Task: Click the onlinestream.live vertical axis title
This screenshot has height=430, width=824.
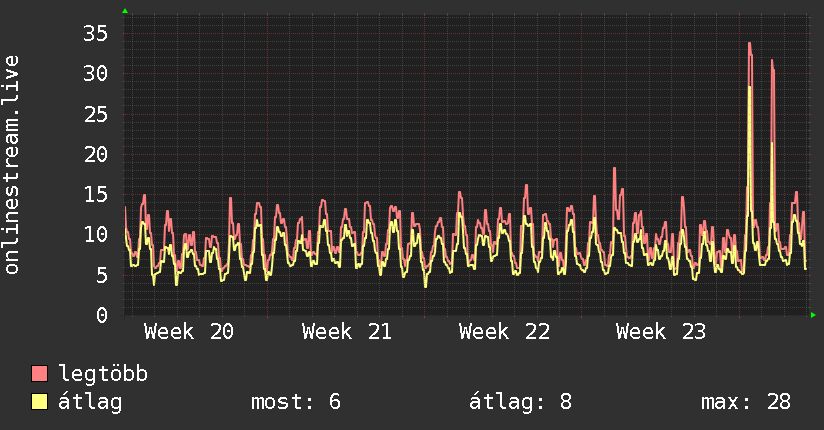Action: point(11,165)
